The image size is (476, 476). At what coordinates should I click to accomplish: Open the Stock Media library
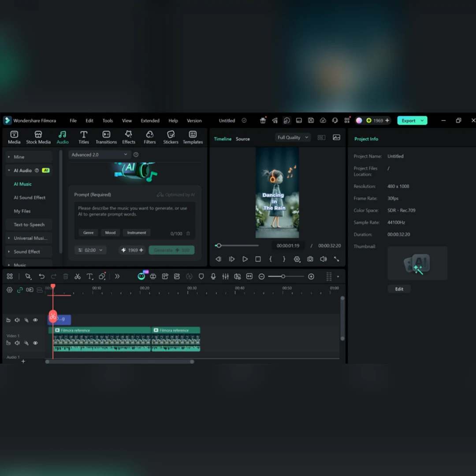38,137
